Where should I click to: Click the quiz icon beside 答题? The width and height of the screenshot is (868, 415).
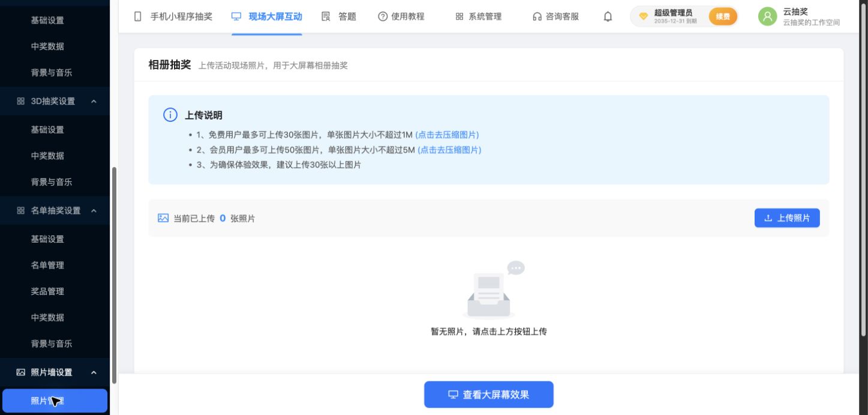[x=326, y=17]
